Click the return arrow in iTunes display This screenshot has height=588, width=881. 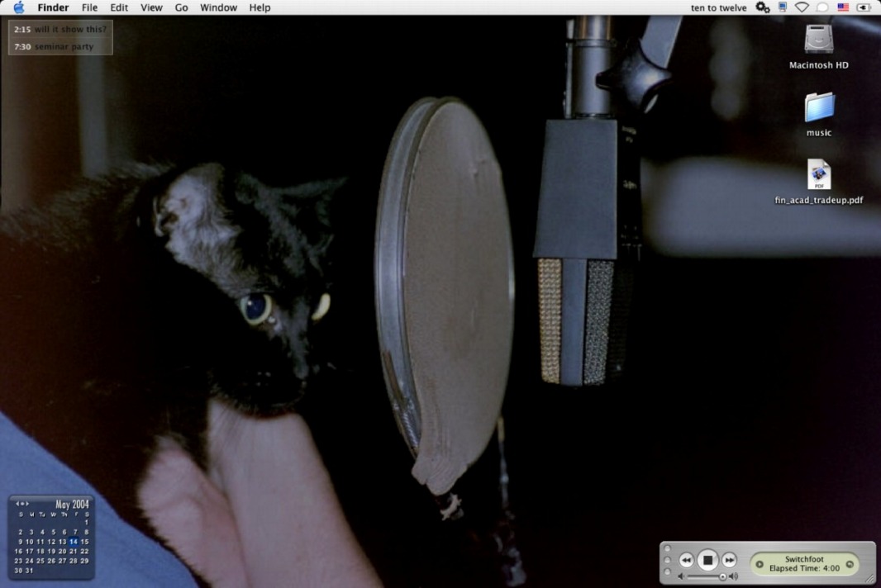[850, 564]
